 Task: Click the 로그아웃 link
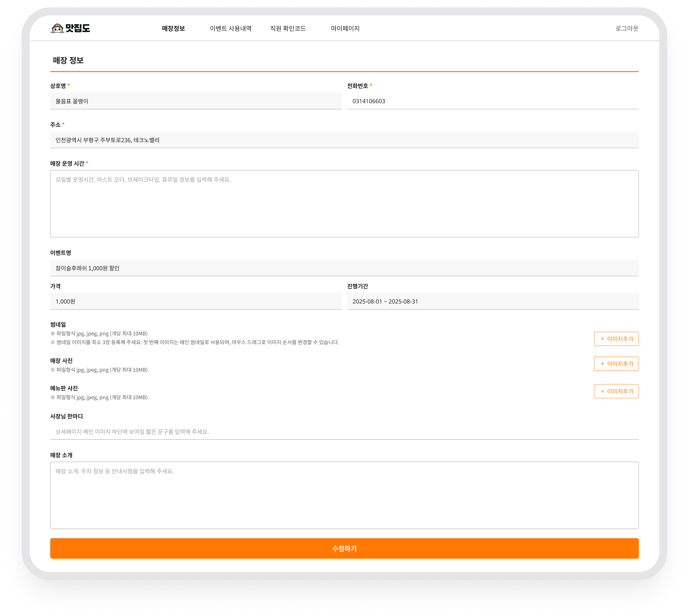627,29
